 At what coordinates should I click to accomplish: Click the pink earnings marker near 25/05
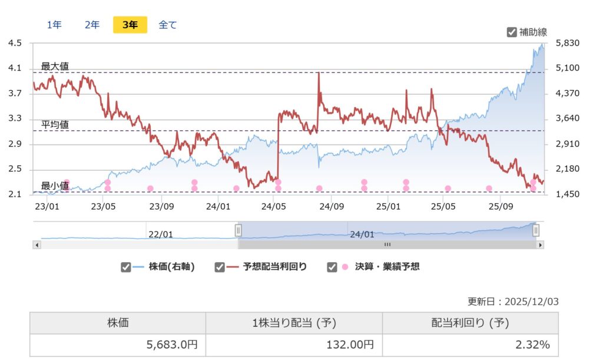448,188
